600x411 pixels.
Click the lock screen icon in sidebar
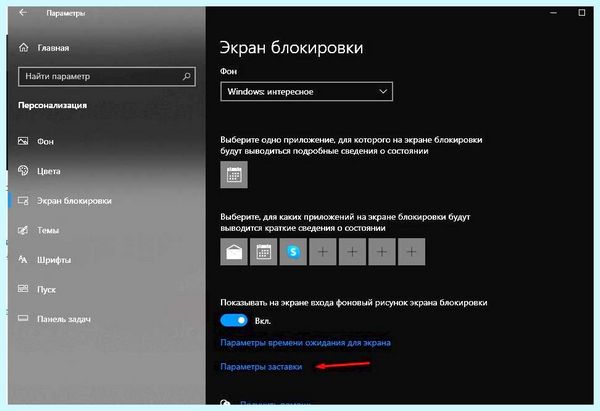[23, 201]
